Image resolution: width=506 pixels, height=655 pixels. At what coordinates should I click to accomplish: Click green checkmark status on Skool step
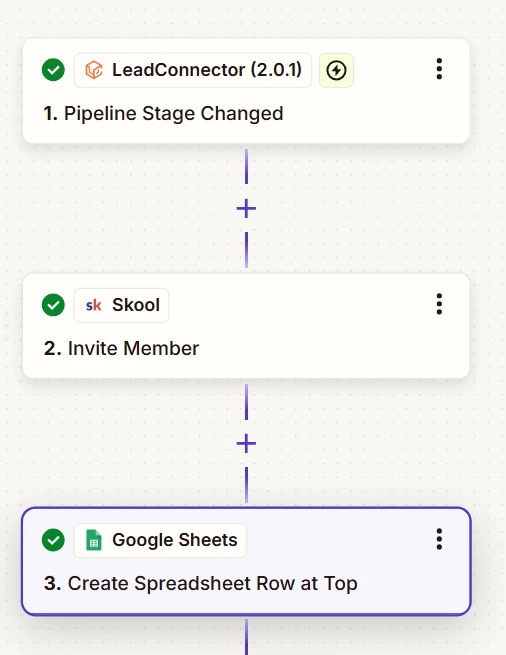53,305
